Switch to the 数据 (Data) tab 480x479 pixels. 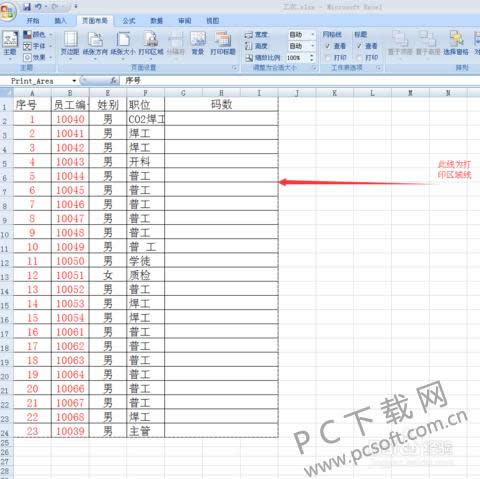(x=156, y=21)
